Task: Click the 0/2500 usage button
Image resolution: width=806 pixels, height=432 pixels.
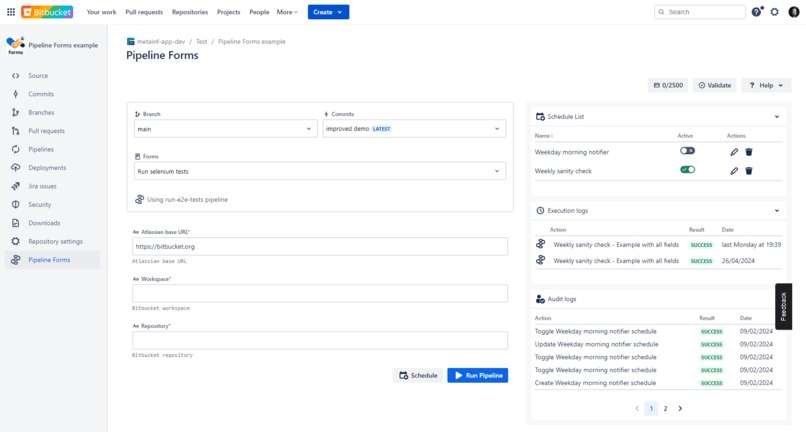Action: point(668,85)
